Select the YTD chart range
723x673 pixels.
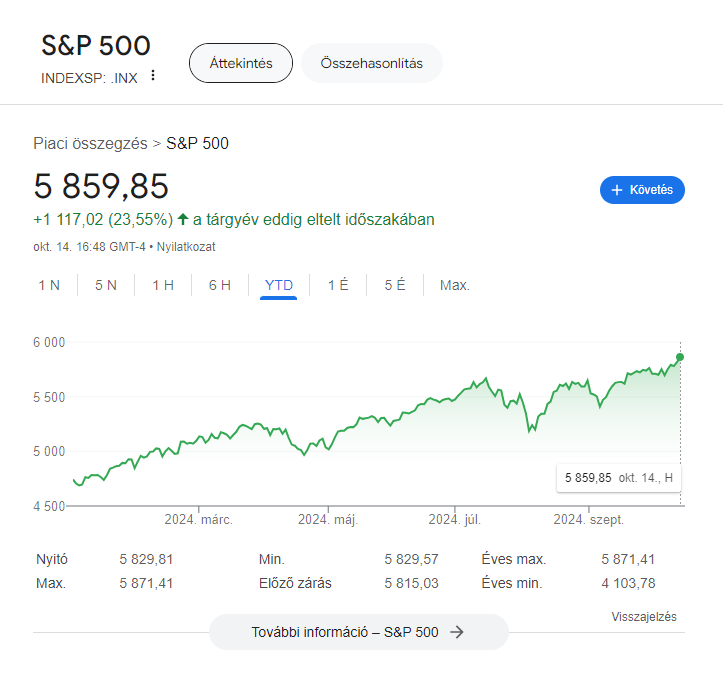[x=279, y=285]
